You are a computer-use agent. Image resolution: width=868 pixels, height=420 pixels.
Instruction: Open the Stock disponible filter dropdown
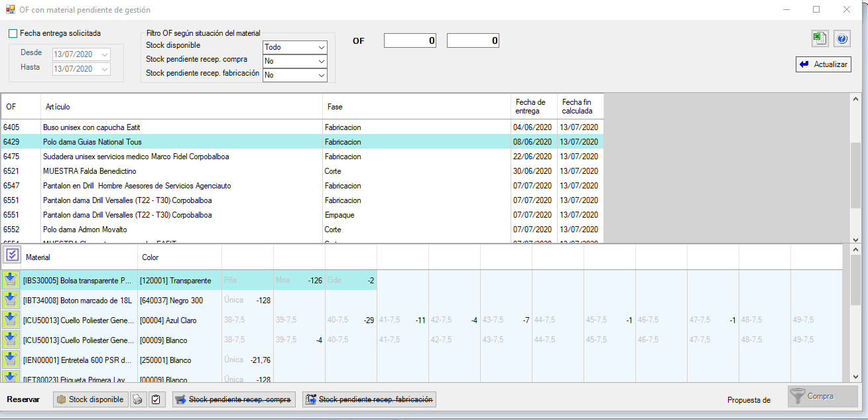click(322, 47)
